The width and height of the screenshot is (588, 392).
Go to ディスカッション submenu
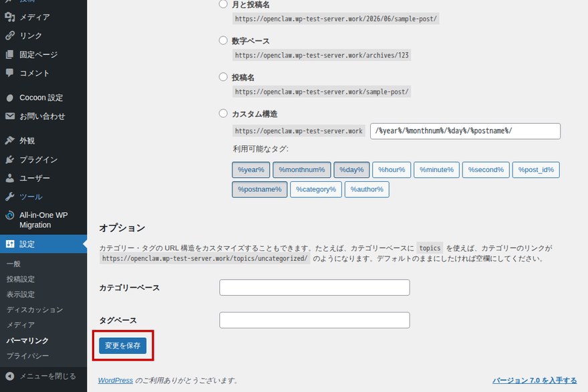point(35,310)
